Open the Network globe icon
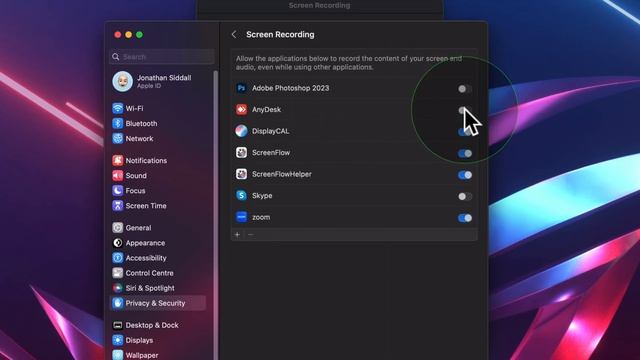 pos(118,138)
